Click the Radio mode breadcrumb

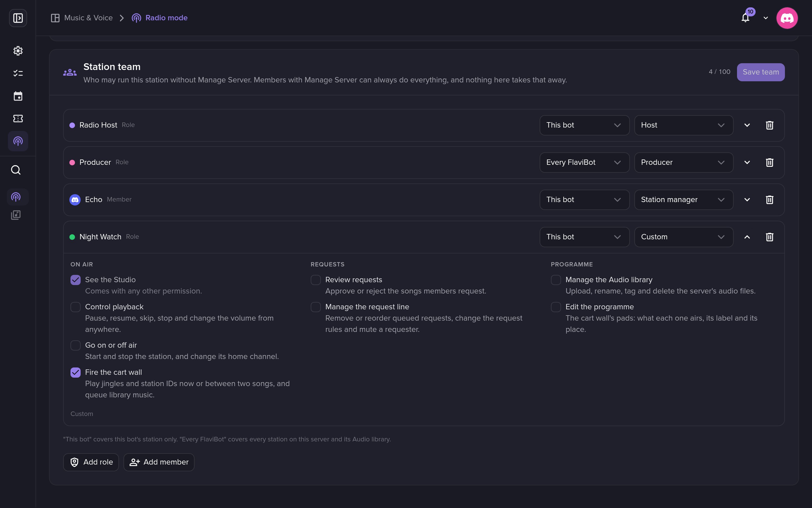coord(159,18)
